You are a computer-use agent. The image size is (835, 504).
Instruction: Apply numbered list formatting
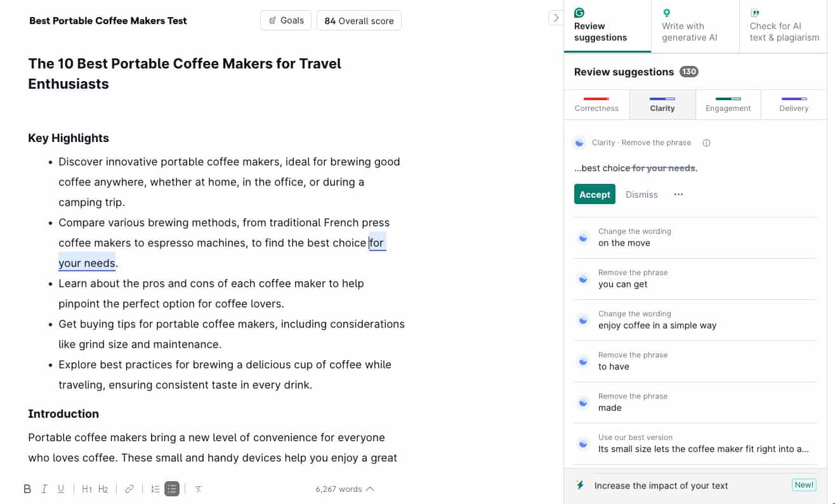155,489
